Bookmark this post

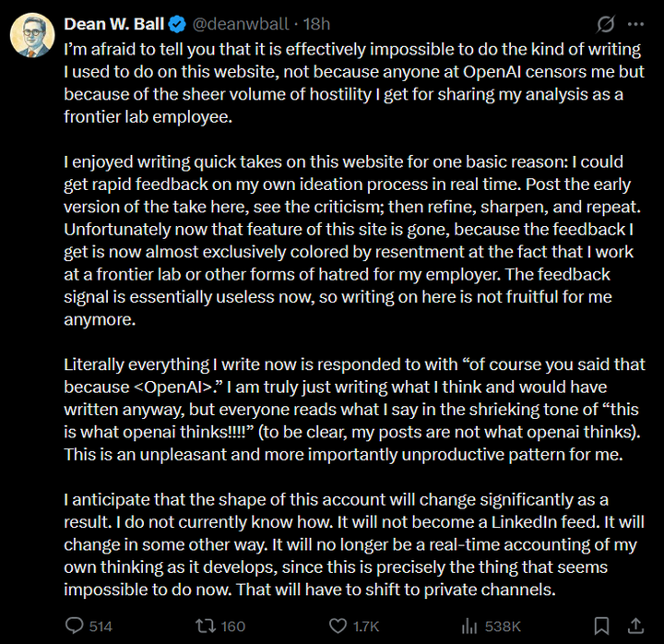point(601,626)
